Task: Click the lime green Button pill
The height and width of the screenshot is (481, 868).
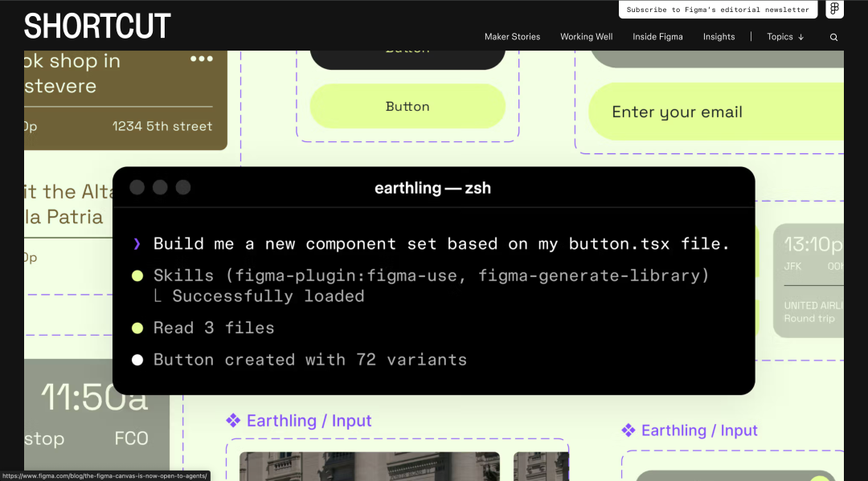Action: click(x=407, y=106)
